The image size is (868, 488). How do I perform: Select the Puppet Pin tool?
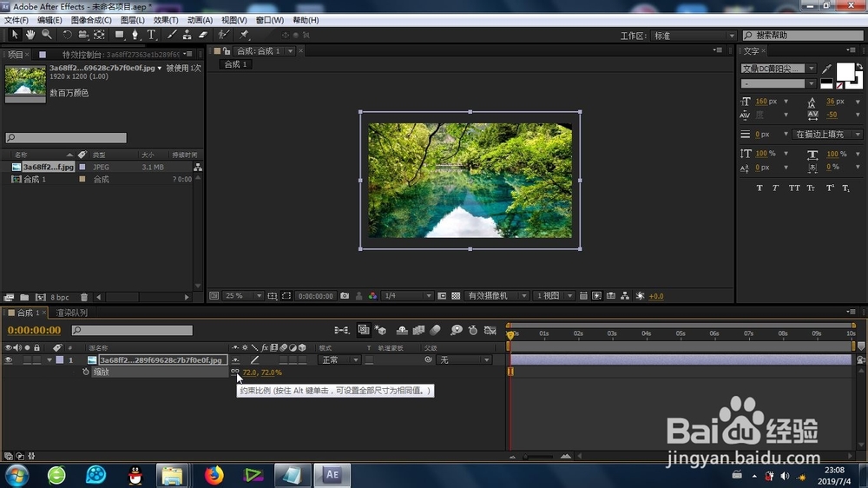coord(244,35)
